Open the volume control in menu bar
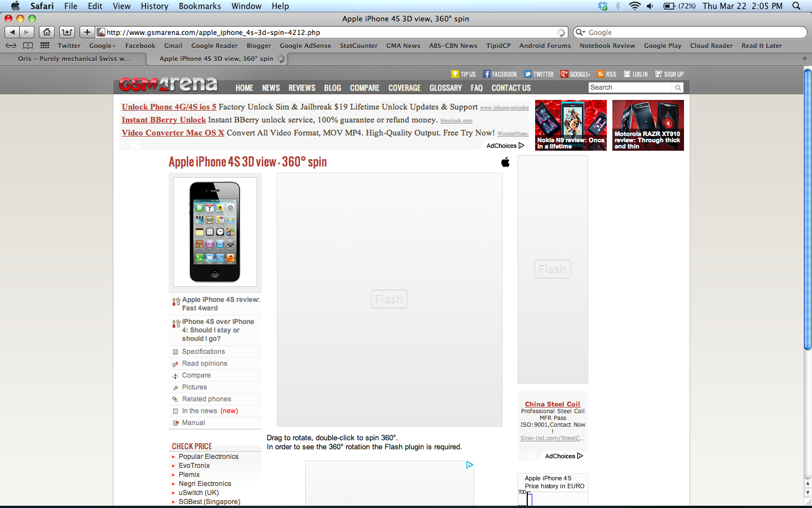Screen dimensions: 812x508 (x=650, y=6)
